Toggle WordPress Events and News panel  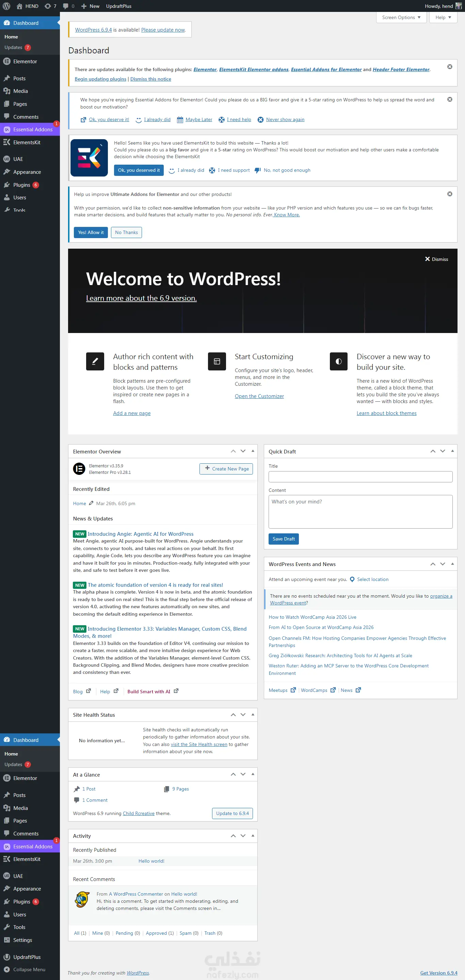click(x=452, y=564)
